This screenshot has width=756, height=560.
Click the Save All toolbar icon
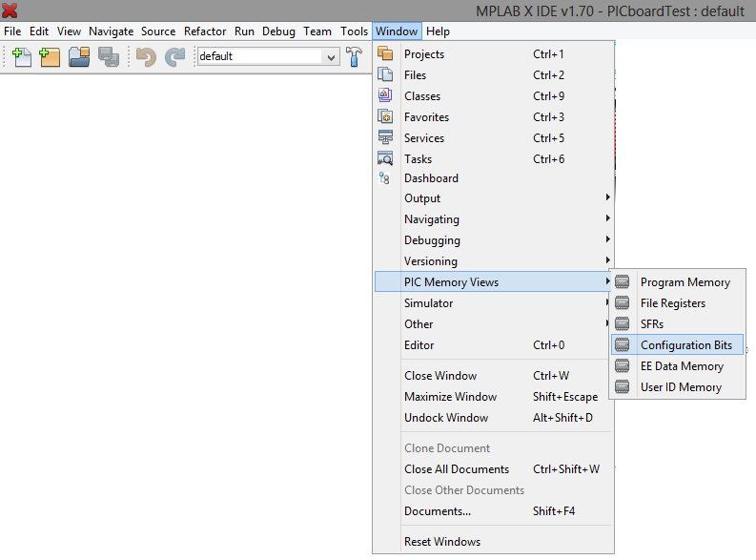coord(109,57)
